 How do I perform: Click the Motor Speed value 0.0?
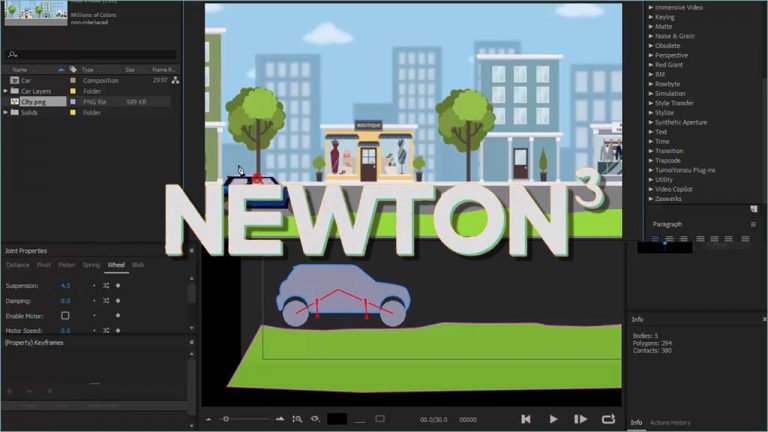click(x=65, y=331)
